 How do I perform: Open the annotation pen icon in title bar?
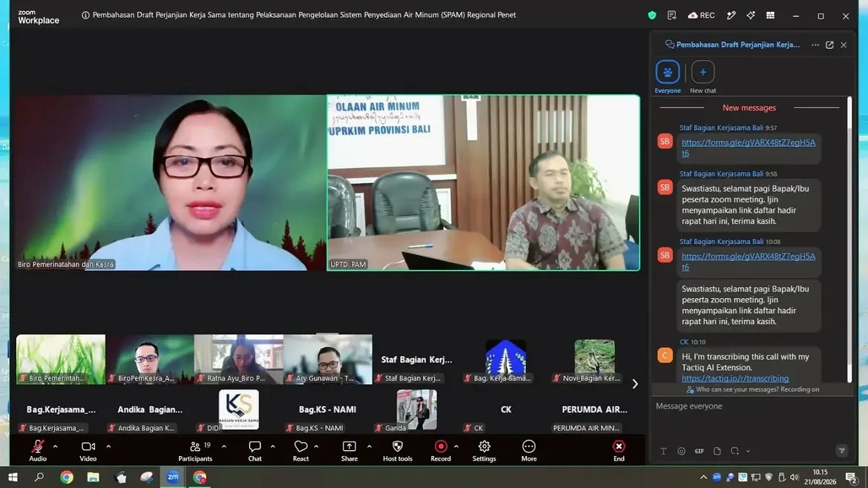(x=731, y=16)
